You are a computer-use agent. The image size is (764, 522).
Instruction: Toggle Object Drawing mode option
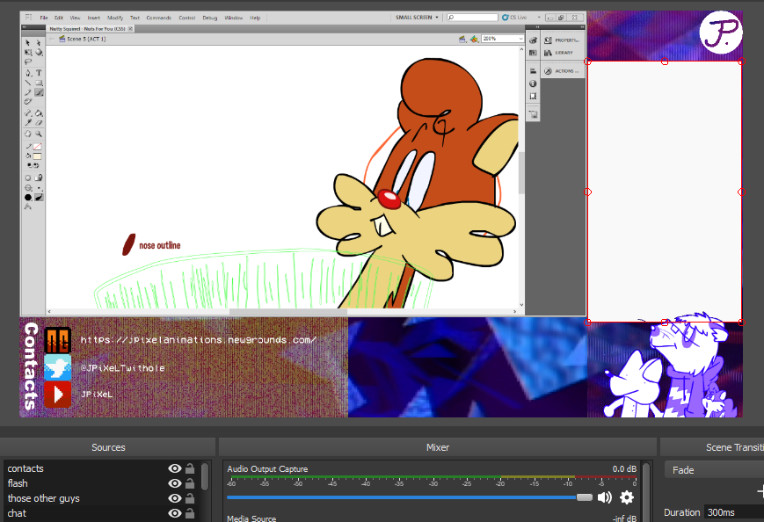[x=28, y=178]
